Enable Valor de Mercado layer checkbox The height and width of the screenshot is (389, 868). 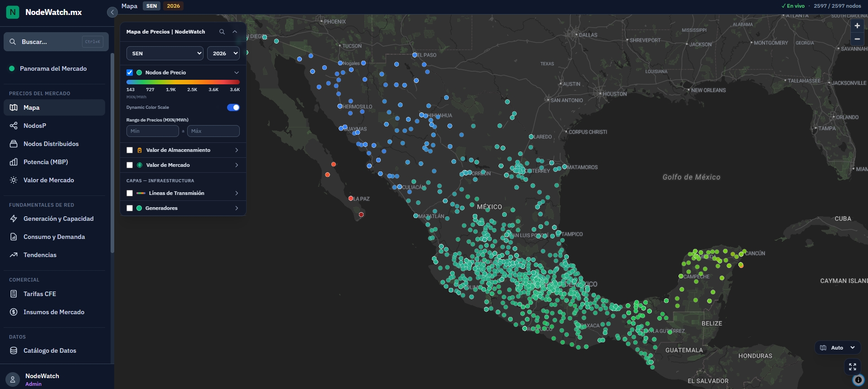(x=130, y=165)
